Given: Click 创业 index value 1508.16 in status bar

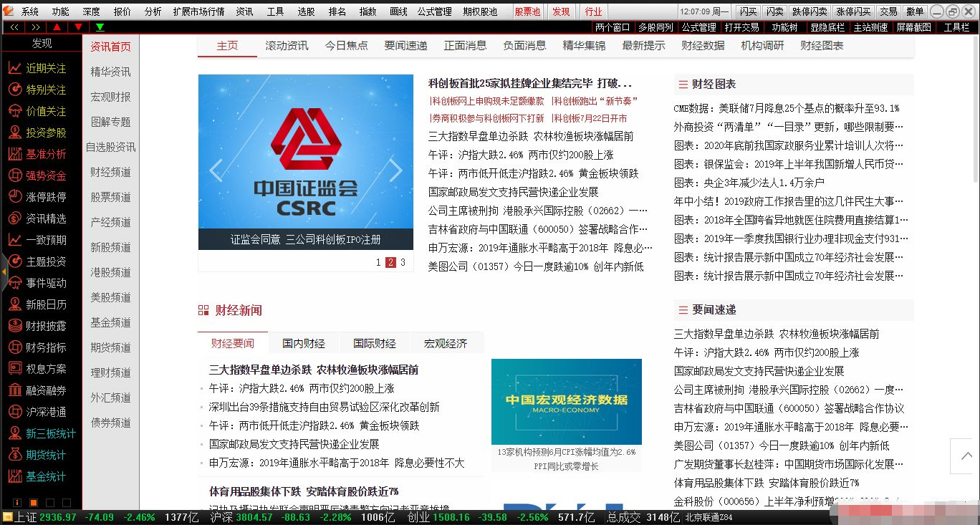Looking at the screenshot, I should tap(451, 517).
